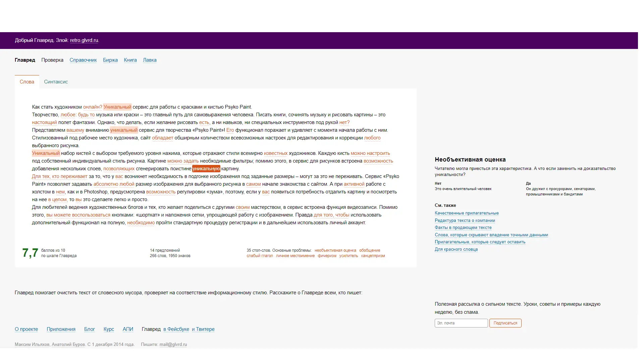Open the retro.glvrd.ru link in header
The height and width of the screenshot is (362, 644).
[84, 40]
